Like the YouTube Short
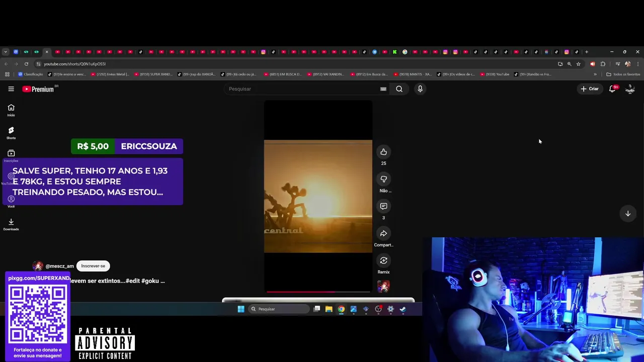Screen dimensions: 644x362 click(383, 152)
